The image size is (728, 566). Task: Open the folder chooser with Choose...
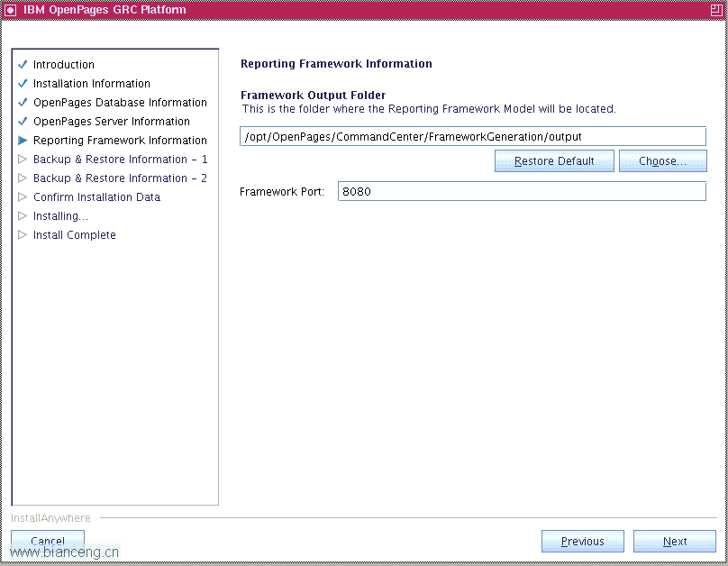tap(663, 160)
